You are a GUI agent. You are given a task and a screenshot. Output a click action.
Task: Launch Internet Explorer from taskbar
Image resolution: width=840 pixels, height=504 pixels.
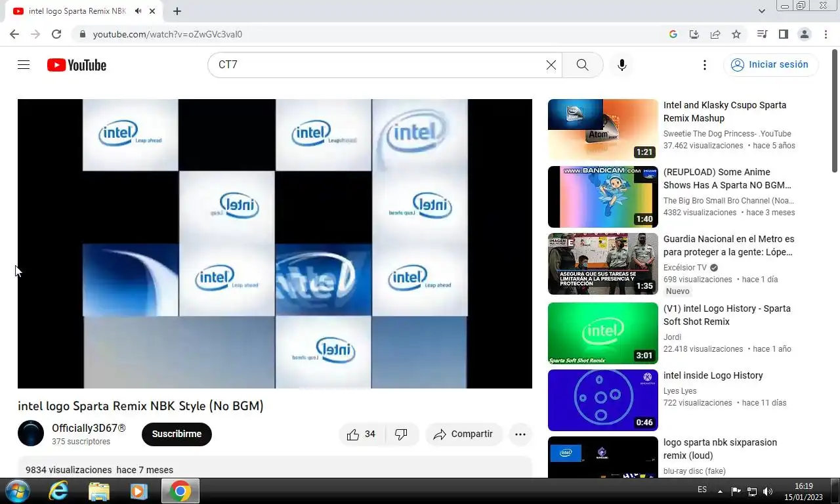[59, 491]
